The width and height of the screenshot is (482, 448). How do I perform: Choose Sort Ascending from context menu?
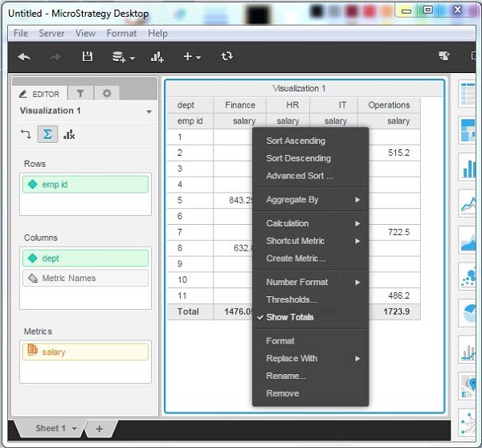(310, 141)
